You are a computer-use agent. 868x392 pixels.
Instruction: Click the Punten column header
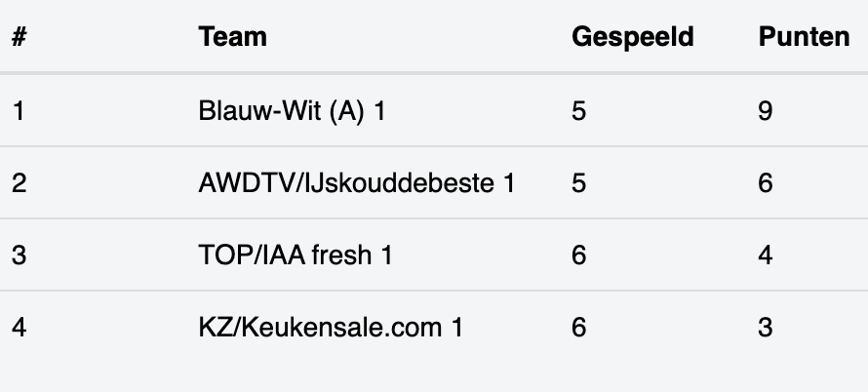[x=804, y=37]
